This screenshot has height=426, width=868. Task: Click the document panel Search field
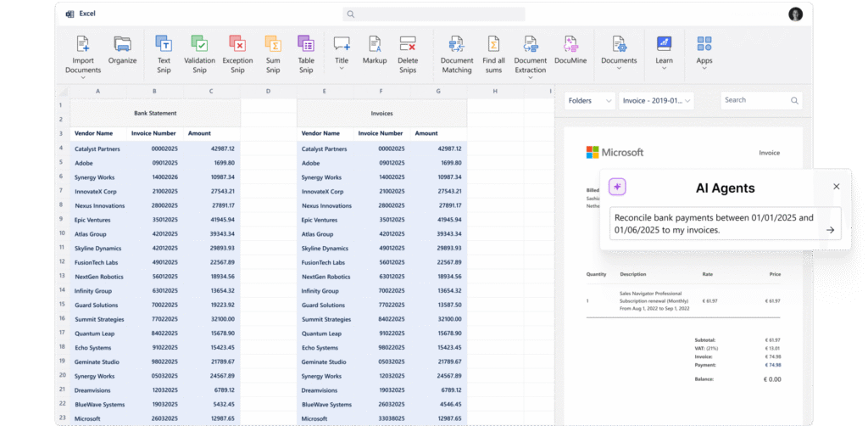click(761, 100)
